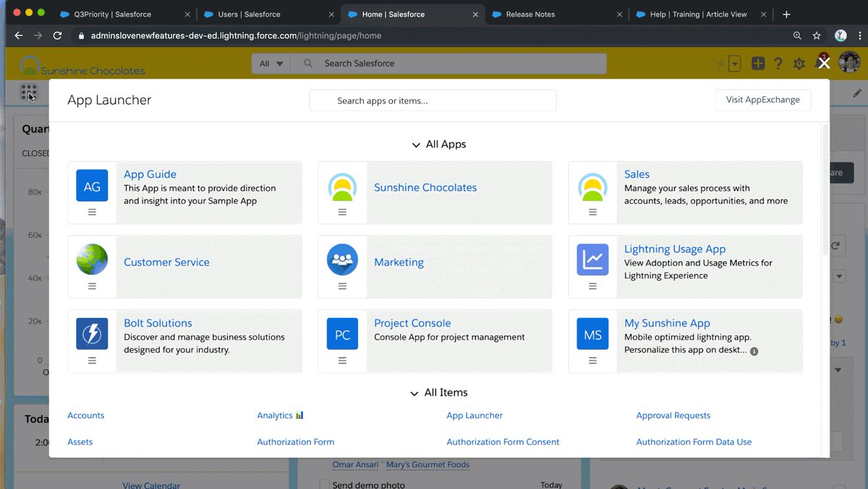
Task: Click the Chrome zoom magnifier icon
Action: tap(797, 35)
